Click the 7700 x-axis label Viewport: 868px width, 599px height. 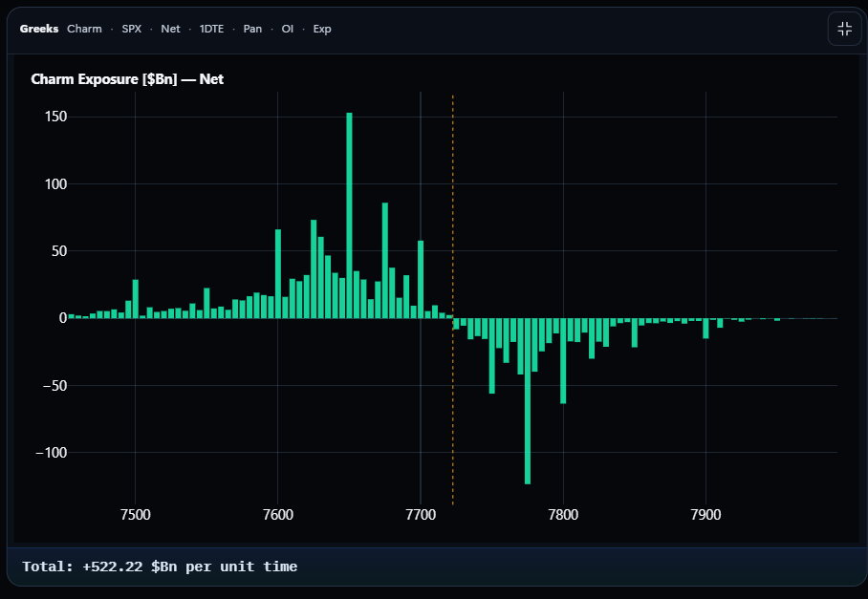421,514
